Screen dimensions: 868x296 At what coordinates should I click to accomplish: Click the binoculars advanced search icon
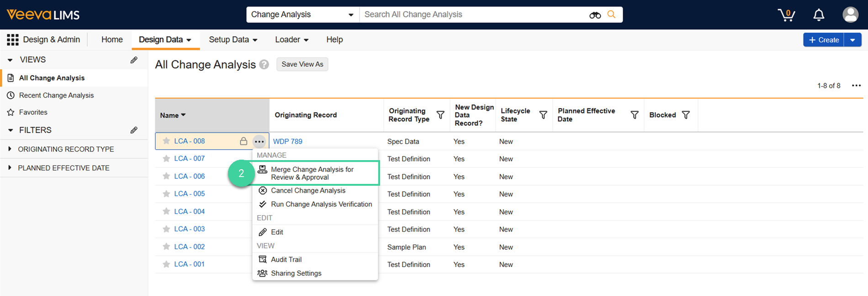595,15
